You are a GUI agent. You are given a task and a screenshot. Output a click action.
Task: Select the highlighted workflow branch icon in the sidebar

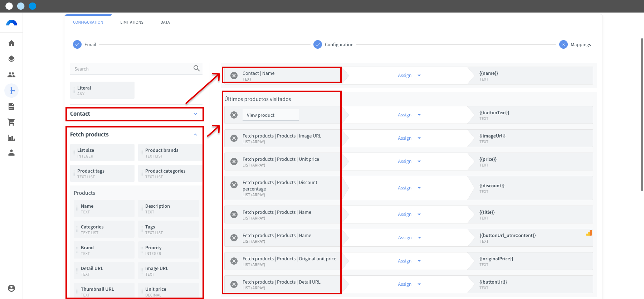click(11, 91)
